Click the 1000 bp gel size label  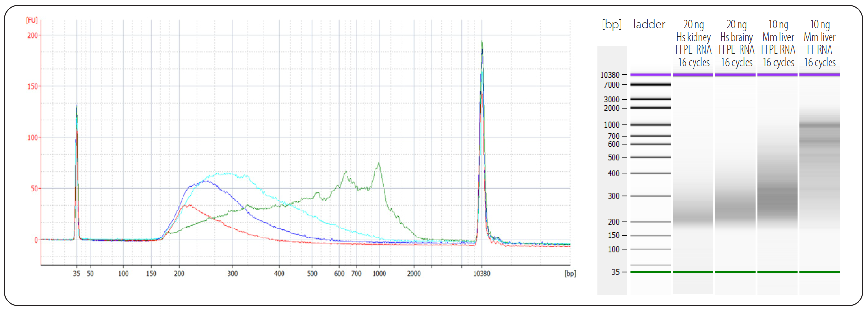click(x=612, y=125)
